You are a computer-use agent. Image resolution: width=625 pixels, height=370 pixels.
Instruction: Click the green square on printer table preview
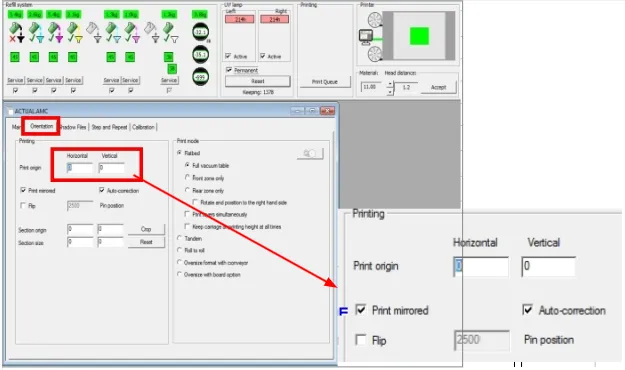(419, 36)
